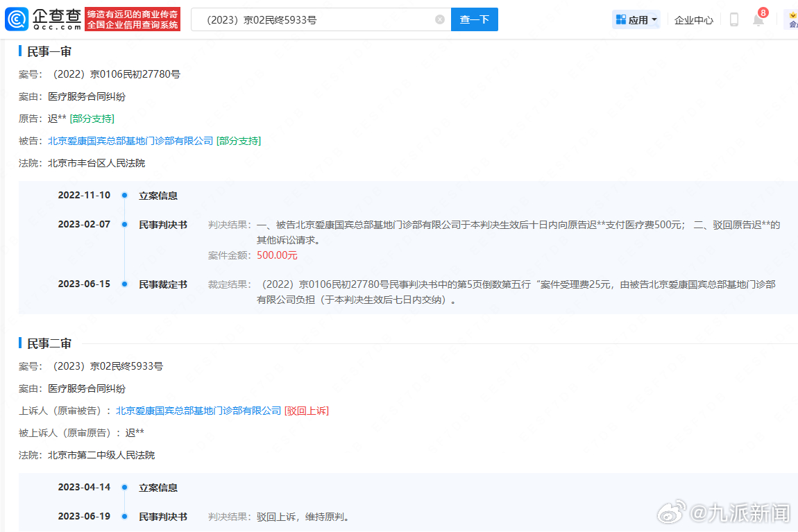The width and height of the screenshot is (798, 532).
Task: Click the 2023-04-14 timeline dot
Action: pos(124,487)
